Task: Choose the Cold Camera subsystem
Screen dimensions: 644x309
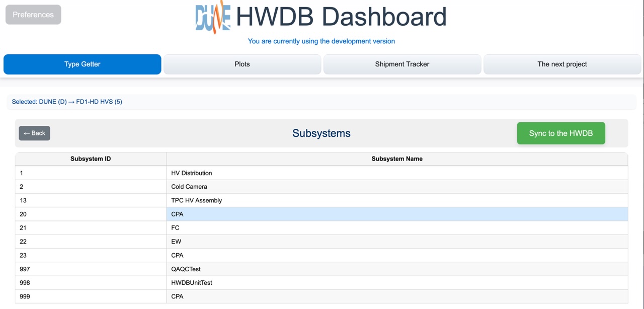Action: (189, 187)
